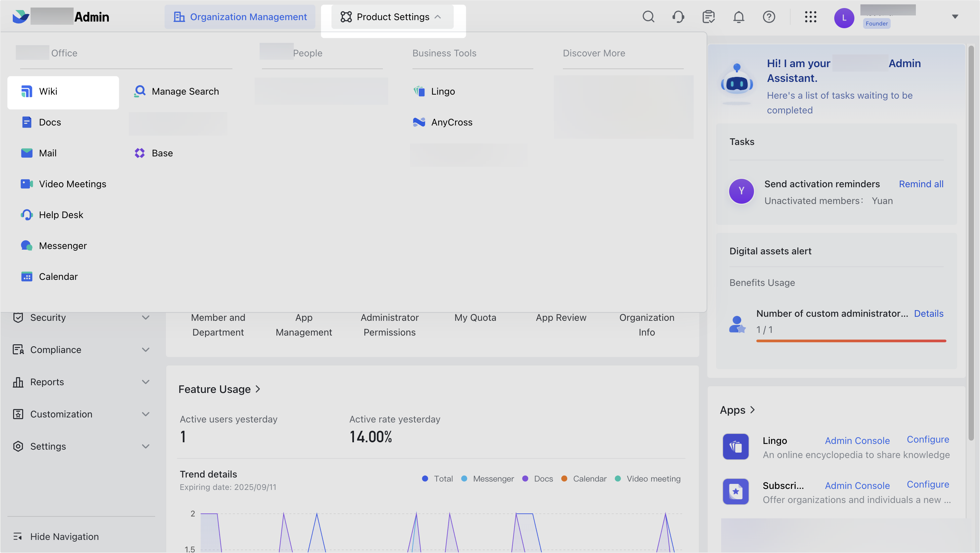Collapse the Product Settings dropdown
The image size is (980, 553).
tap(392, 17)
